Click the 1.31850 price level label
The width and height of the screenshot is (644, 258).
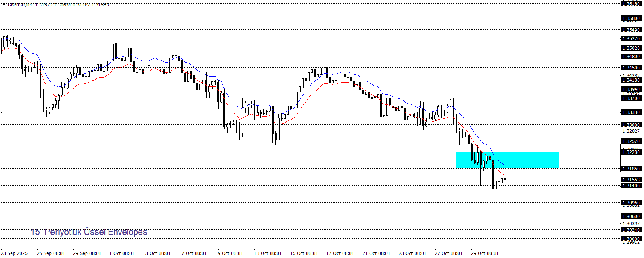630,169
